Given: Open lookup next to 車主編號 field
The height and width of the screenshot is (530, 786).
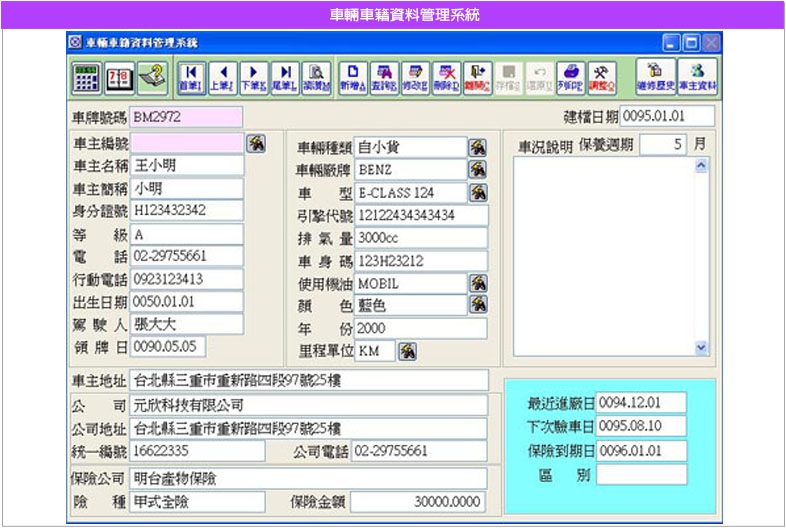Looking at the screenshot, I should point(256,143).
